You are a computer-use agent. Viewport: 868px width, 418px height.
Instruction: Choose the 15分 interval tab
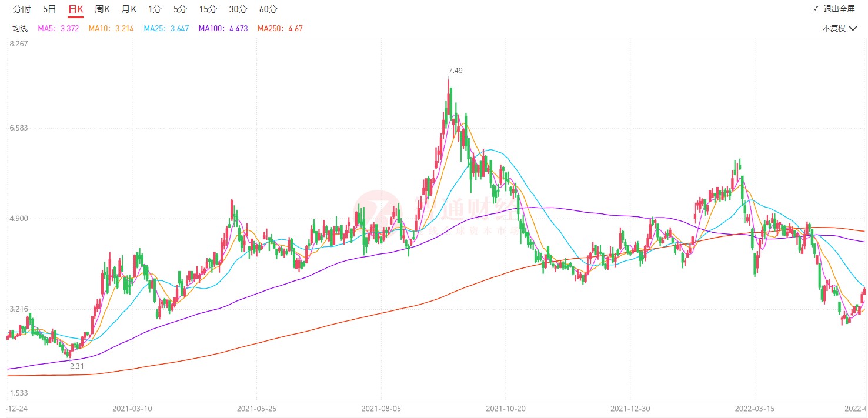[x=208, y=9]
